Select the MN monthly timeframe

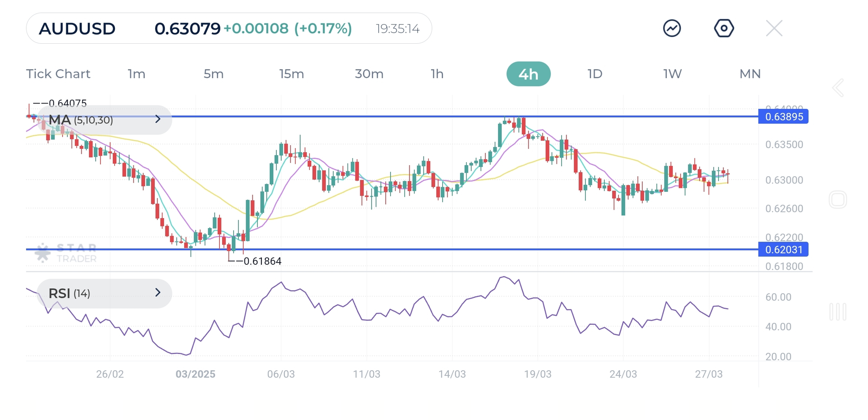pos(750,74)
